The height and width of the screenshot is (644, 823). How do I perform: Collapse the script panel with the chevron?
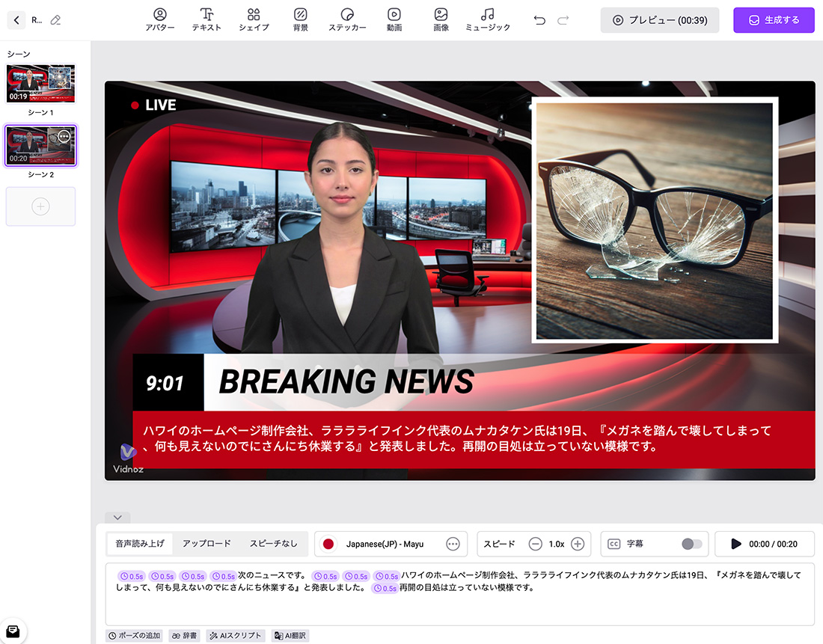tap(117, 517)
